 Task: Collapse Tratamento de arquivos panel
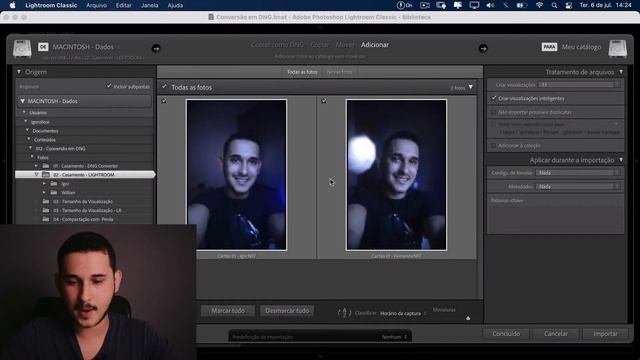point(621,72)
